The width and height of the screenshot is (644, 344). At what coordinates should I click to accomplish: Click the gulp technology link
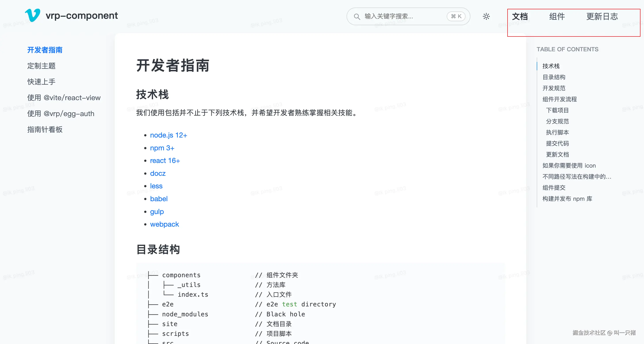coord(157,212)
